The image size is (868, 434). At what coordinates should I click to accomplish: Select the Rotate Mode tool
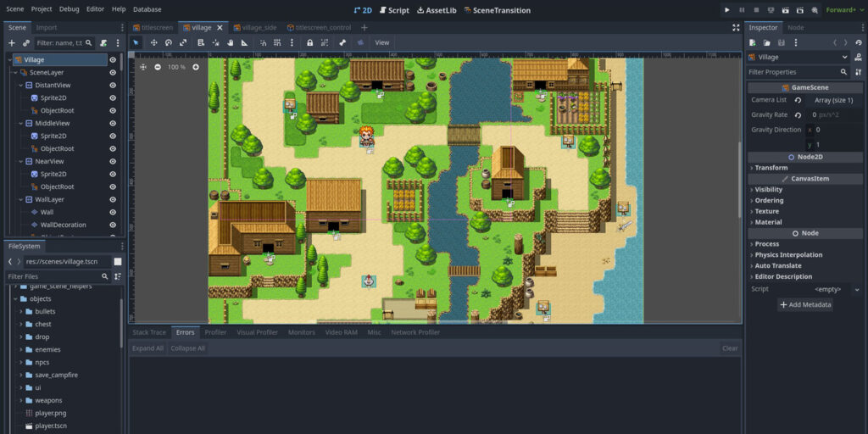point(169,42)
